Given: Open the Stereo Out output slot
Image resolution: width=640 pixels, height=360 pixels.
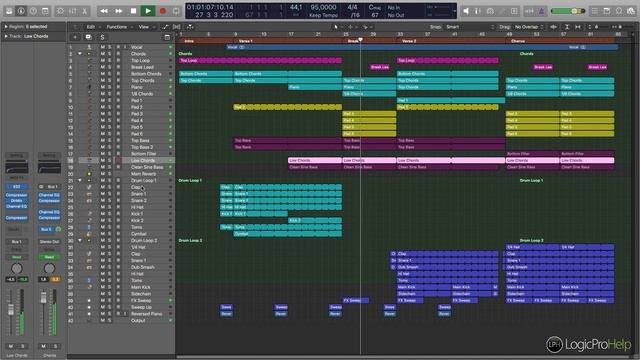Looking at the screenshot, I should coord(49,242).
